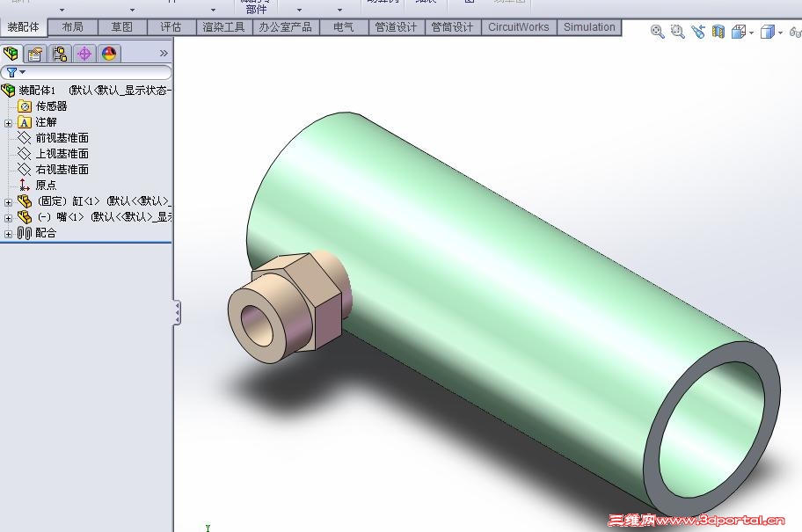The image size is (802, 532).
Task: Switch to the 布局 ribbon tab
Action: pyautogui.click(x=73, y=27)
